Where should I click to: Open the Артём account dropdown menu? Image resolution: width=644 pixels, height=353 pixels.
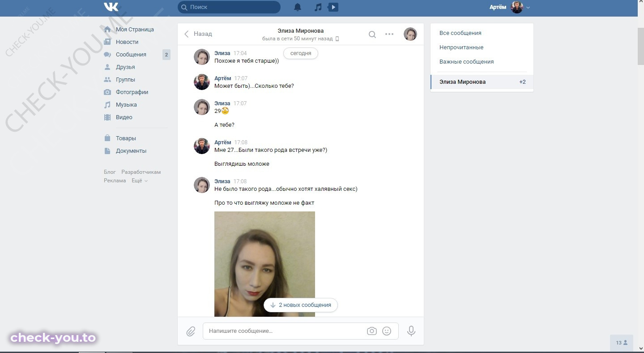[x=510, y=7]
